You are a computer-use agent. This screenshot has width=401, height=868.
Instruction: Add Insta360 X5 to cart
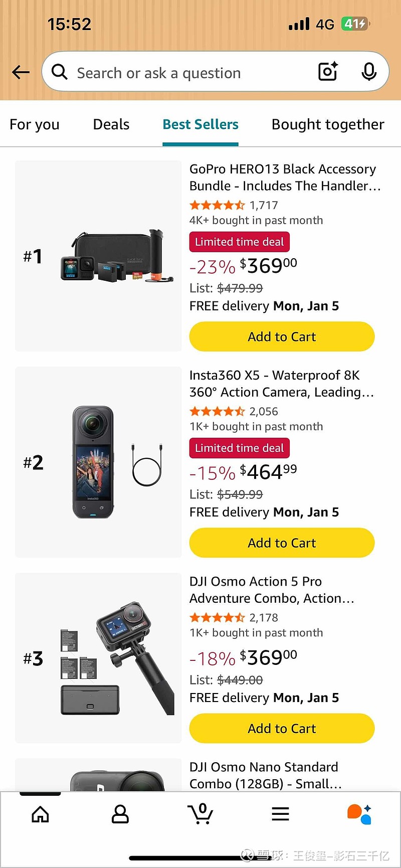[x=282, y=543]
